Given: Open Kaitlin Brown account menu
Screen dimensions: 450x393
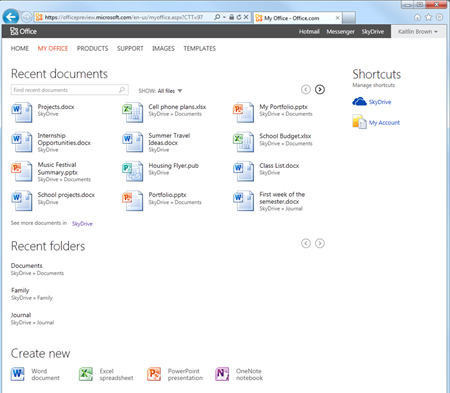Looking at the screenshot, I should (418, 32).
